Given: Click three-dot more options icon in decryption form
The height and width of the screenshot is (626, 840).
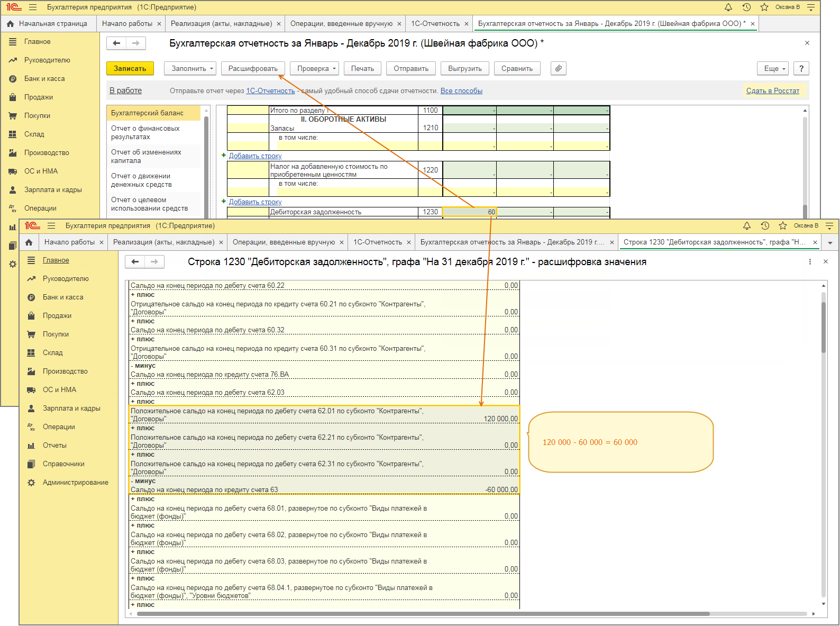Looking at the screenshot, I should click(810, 262).
